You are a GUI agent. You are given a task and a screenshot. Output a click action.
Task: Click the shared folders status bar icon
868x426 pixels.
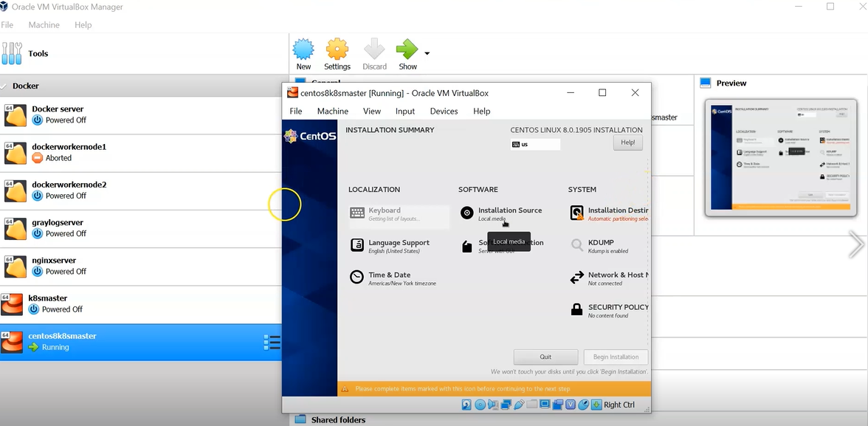point(532,405)
